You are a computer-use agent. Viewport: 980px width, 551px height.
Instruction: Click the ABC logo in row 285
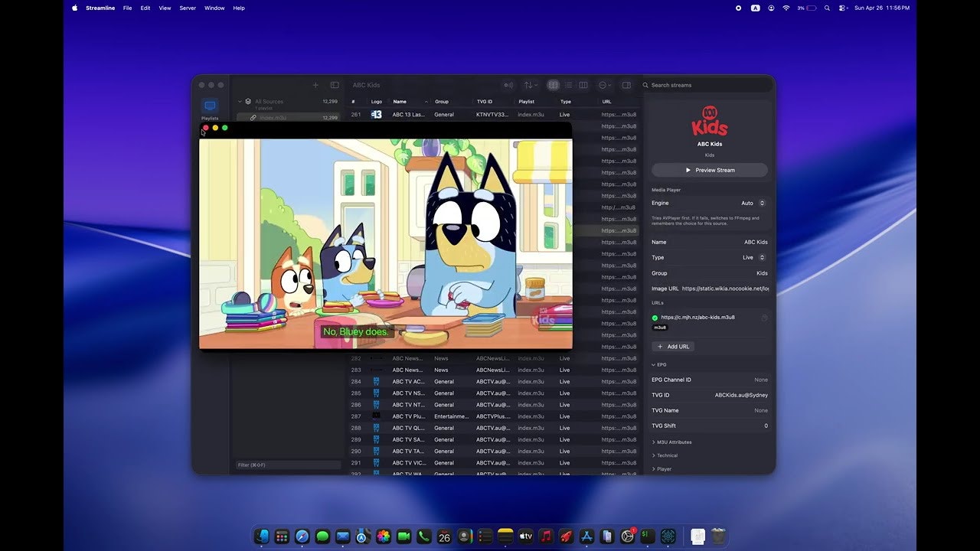click(376, 393)
